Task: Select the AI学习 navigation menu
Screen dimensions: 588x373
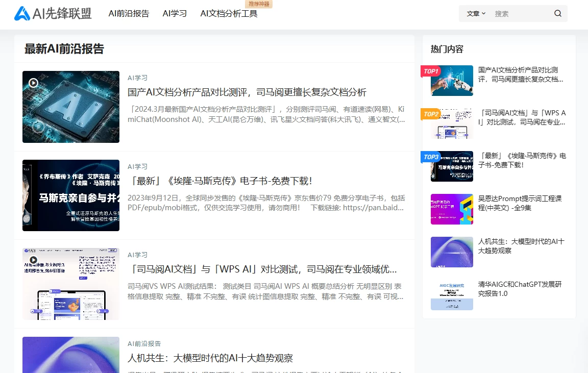Action: pyautogui.click(x=174, y=14)
